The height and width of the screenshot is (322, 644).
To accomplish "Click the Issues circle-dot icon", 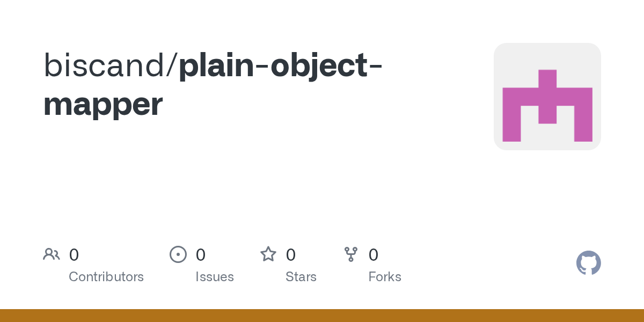I will pos(178,254).
